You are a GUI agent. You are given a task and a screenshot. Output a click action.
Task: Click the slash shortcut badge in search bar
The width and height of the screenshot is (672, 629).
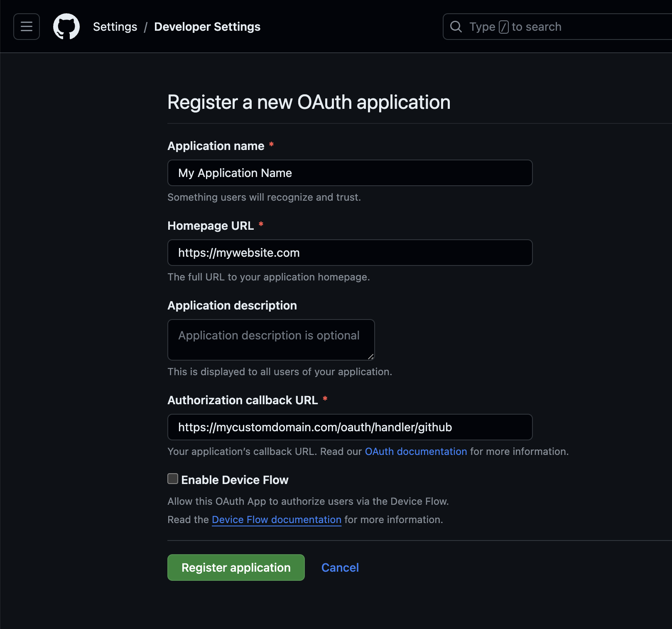pyautogui.click(x=504, y=26)
